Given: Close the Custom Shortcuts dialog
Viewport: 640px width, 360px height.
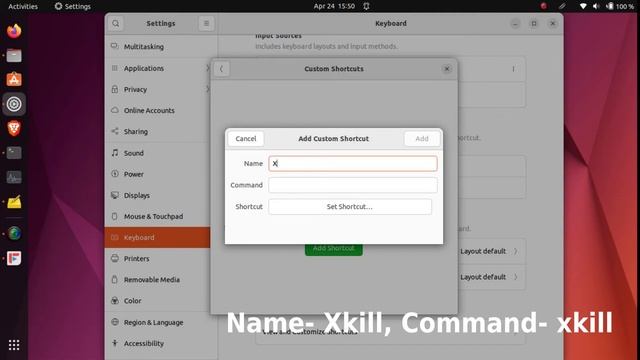Looking at the screenshot, I should tap(447, 69).
